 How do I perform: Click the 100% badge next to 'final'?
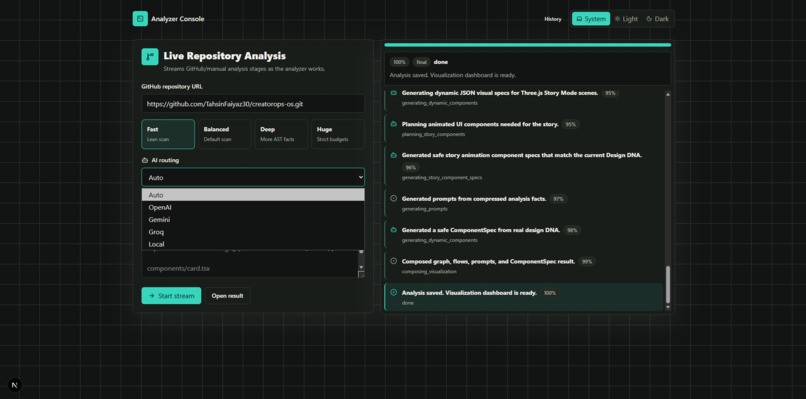399,62
